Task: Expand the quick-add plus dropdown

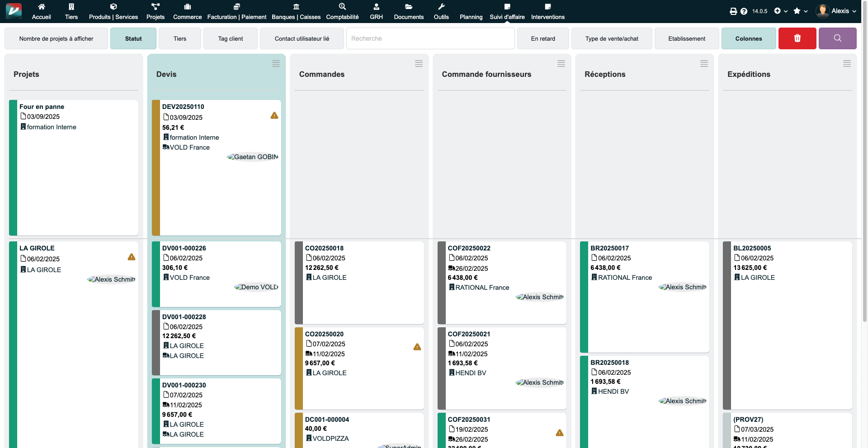Action: click(780, 11)
